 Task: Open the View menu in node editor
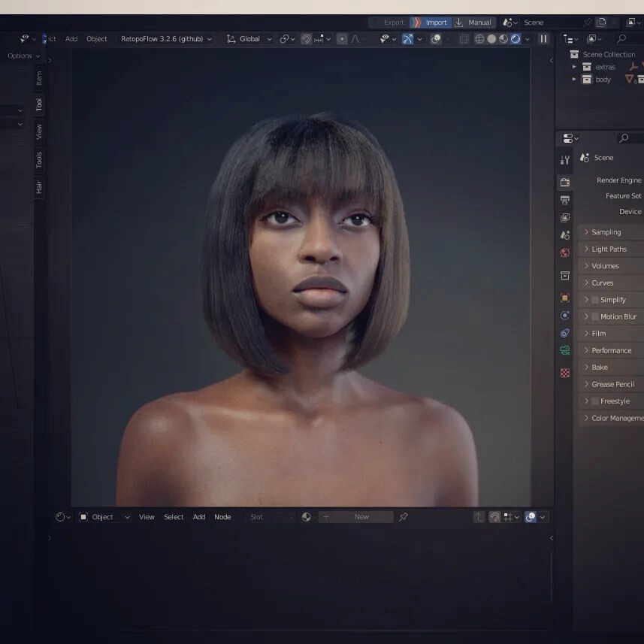pyautogui.click(x=147, y=517)
